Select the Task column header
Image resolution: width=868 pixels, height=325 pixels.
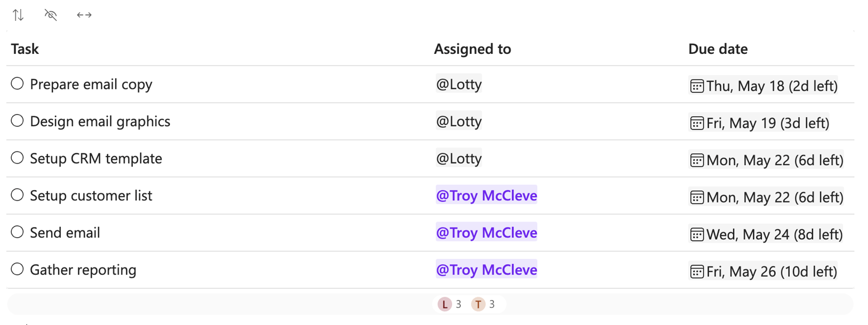pyautogui.click(x=25, y=49)
